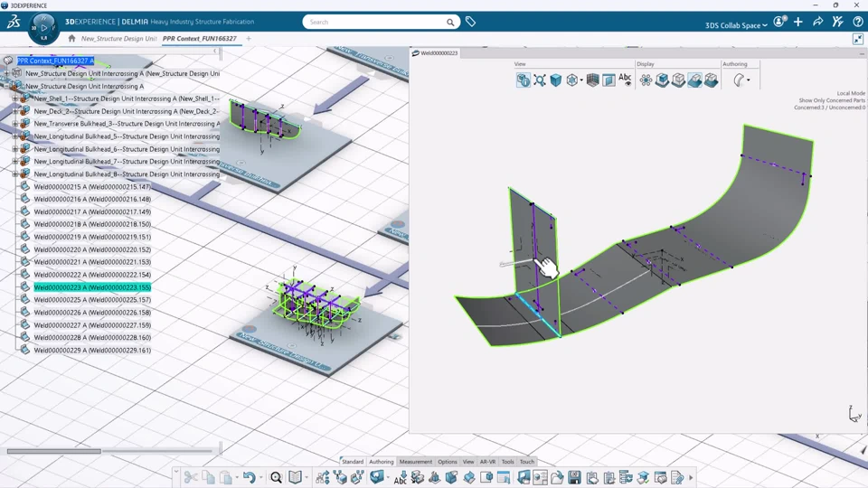Select Weld000000215 A in tree
Viewport: 868px width, 488px height.
tap(92, 186)
